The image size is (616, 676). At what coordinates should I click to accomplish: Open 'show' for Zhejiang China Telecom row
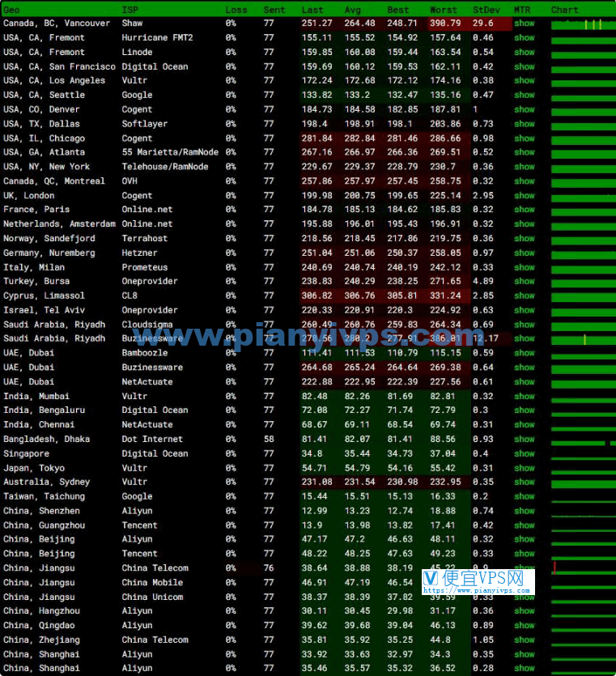coord(525,640)
